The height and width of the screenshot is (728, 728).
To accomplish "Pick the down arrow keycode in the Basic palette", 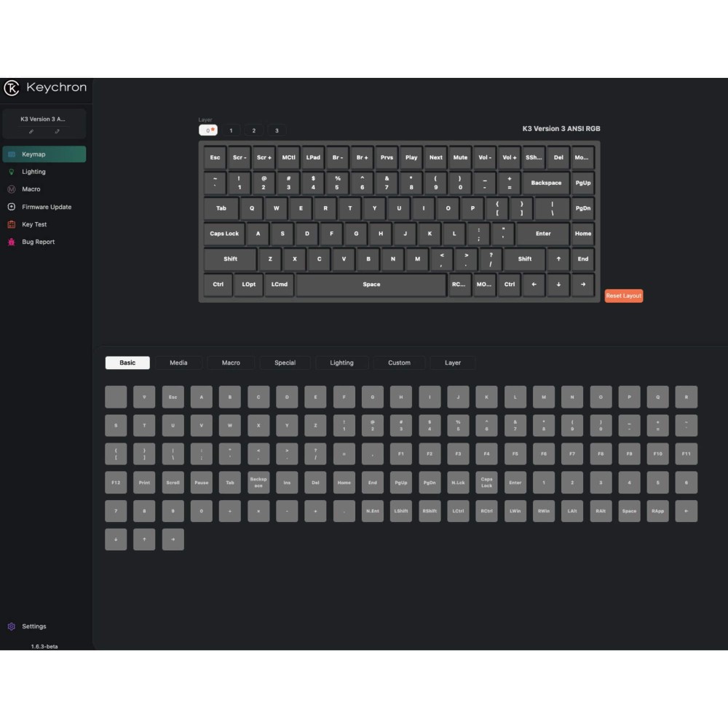I will [x=116, y=539].
